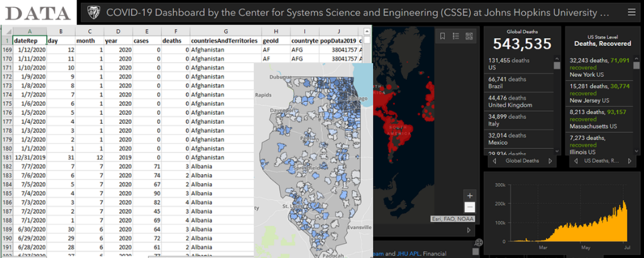Click description panel scrollbar thumb
644x258 pixels.
tap(476, 252)
